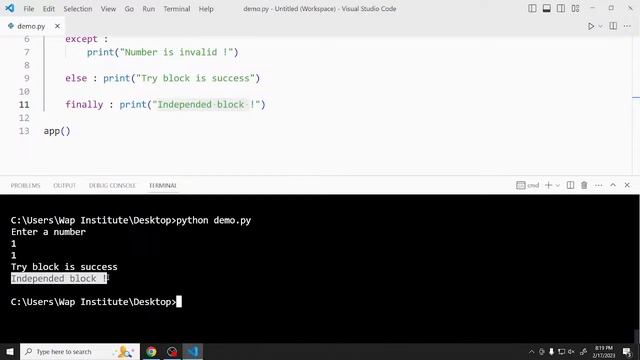
Task: Switch to the Problems tab
Action: coord(25,185)
